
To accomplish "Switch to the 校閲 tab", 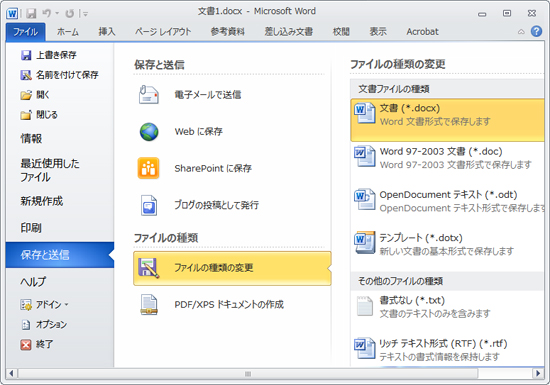I will pos(341,32).
